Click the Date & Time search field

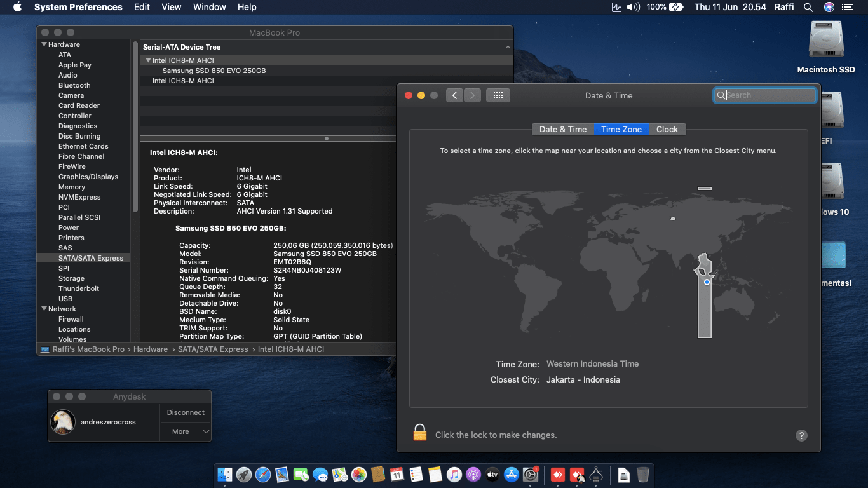pos(765,95)
